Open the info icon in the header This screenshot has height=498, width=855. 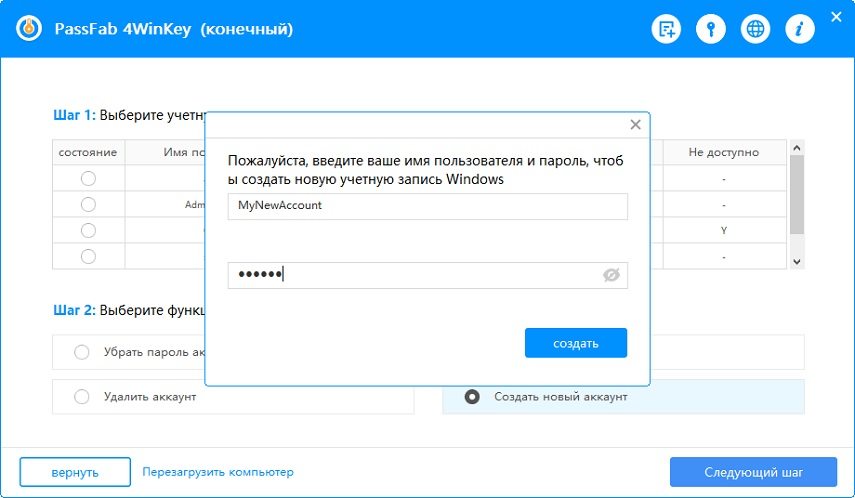tap(799, 29)
